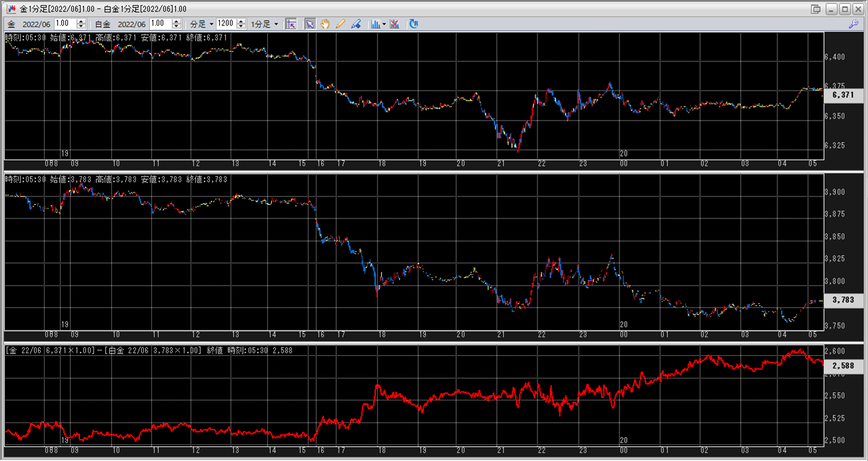Screen dimensions: 868x461
Task: Select the arrow pointer cursor tool
Action: tap(310, 24)
